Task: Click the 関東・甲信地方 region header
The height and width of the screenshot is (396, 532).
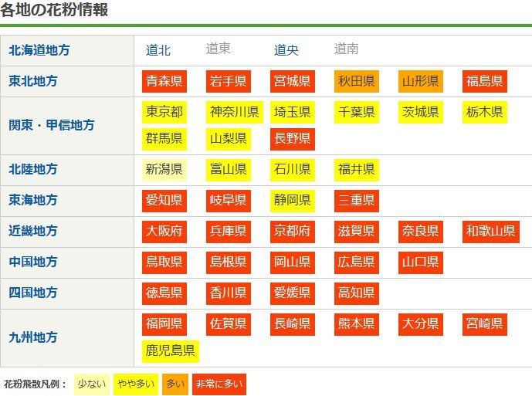Action: pyautogui.click(x=52, y=125)
